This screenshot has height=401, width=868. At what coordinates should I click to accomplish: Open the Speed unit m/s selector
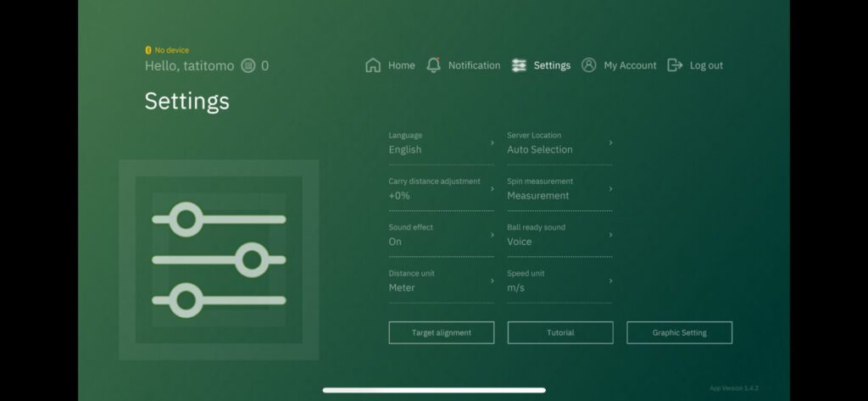[559, 281]
